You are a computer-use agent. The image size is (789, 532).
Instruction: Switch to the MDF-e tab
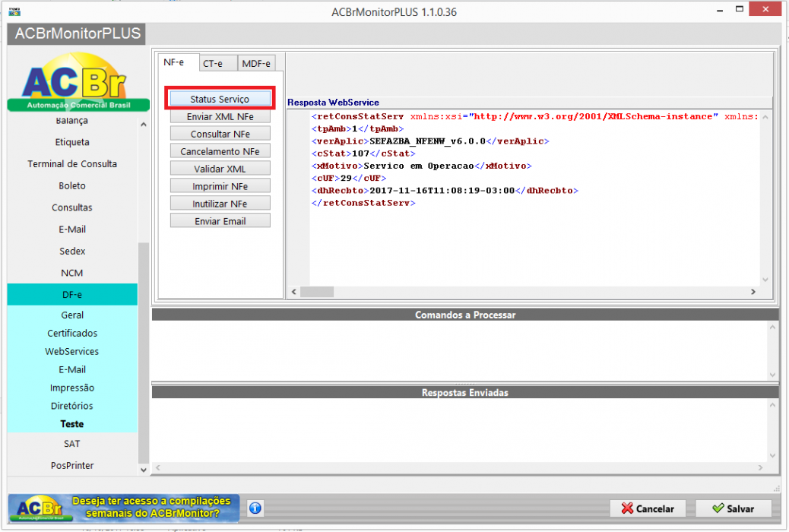[x=256, y=63]
